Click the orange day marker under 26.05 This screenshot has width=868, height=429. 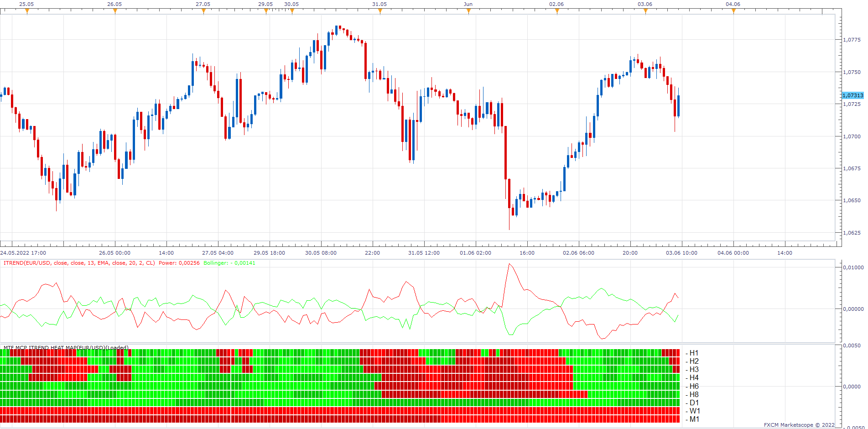115,11
